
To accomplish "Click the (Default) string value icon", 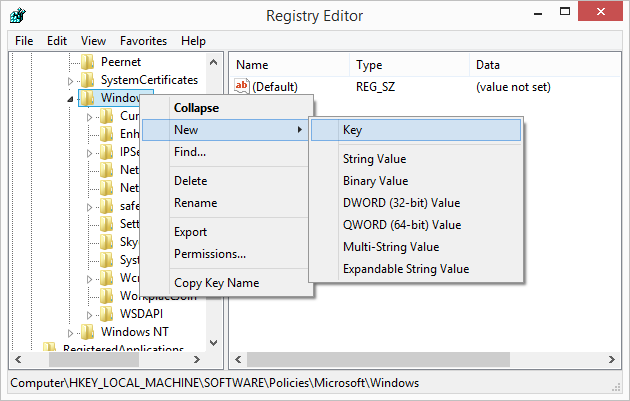I will click(242, 86).
